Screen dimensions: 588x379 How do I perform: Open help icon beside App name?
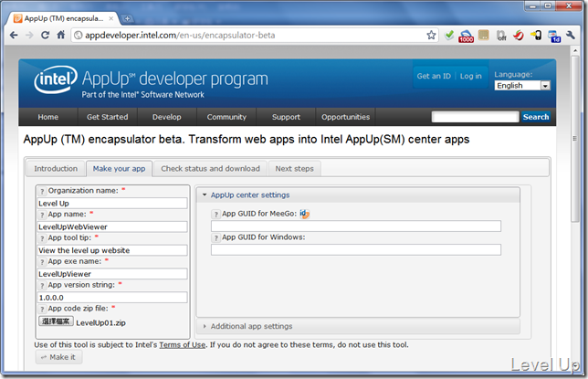click(42, 215)
